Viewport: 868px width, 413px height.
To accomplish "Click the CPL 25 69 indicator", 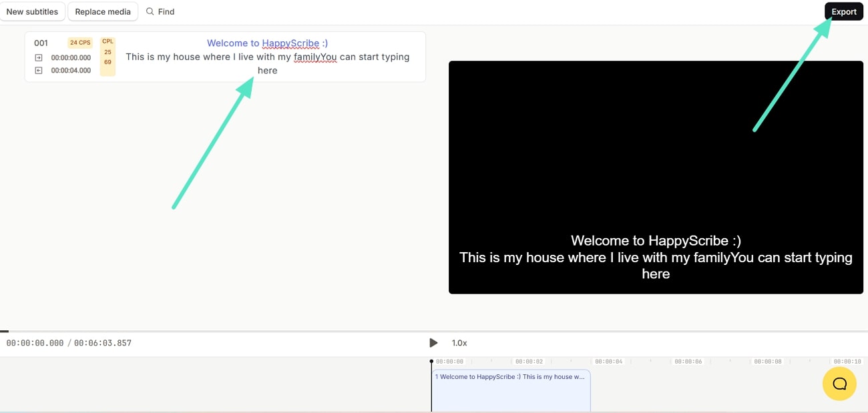I will [107, 57].
